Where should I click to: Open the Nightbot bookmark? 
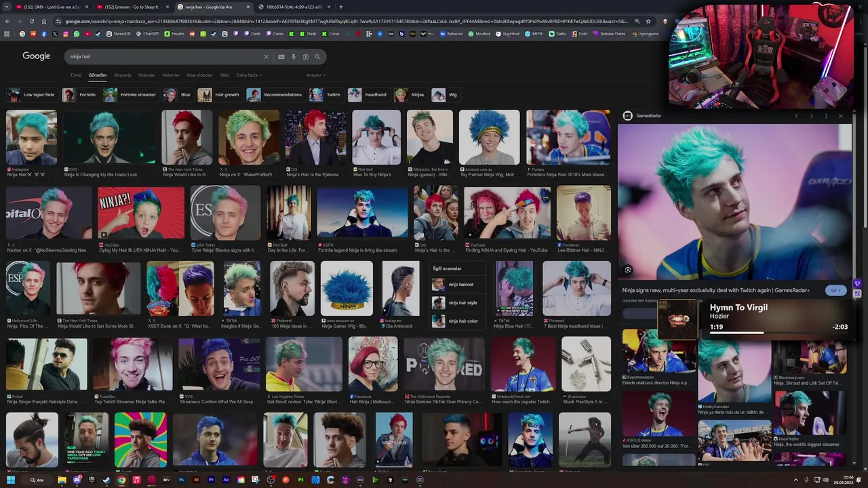tap(507, 33)
